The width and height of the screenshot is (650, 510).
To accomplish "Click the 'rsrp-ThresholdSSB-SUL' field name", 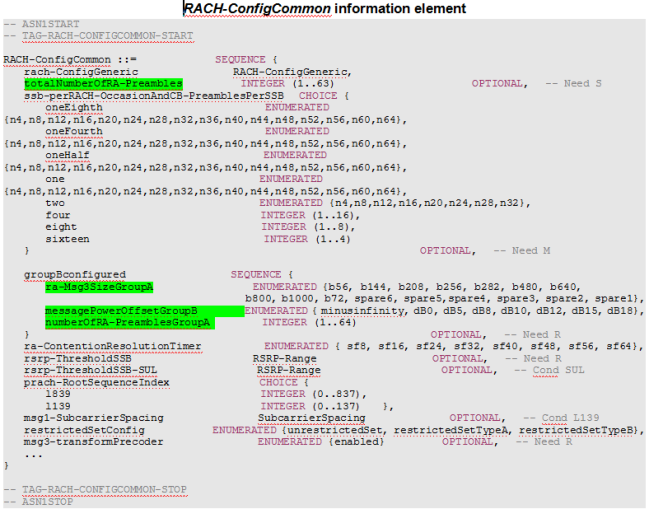I will click(91, 370).
